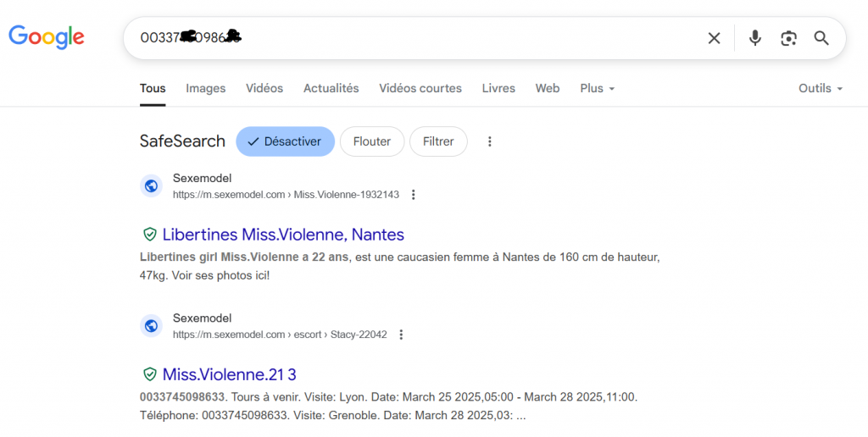Select the Désactiver SafeSearch option

tap(285, 141)
